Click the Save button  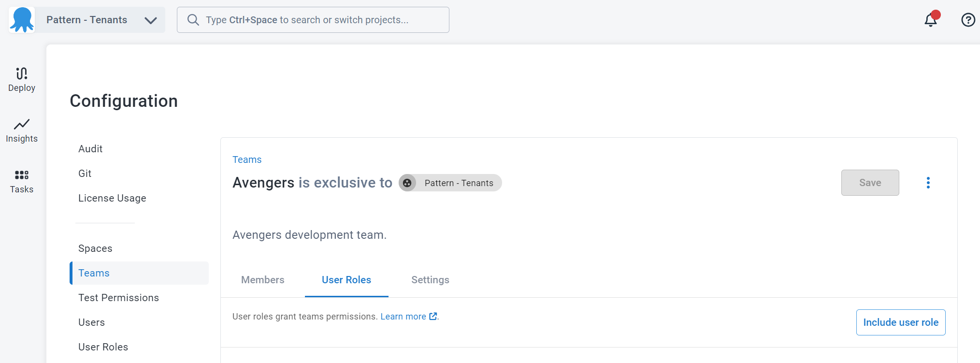870,183
